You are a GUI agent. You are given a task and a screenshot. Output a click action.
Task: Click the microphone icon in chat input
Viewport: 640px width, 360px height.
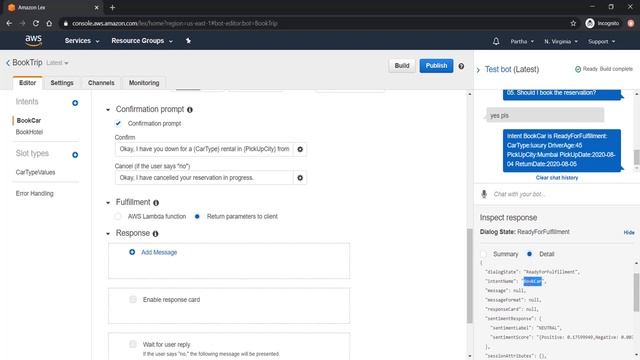484,194
